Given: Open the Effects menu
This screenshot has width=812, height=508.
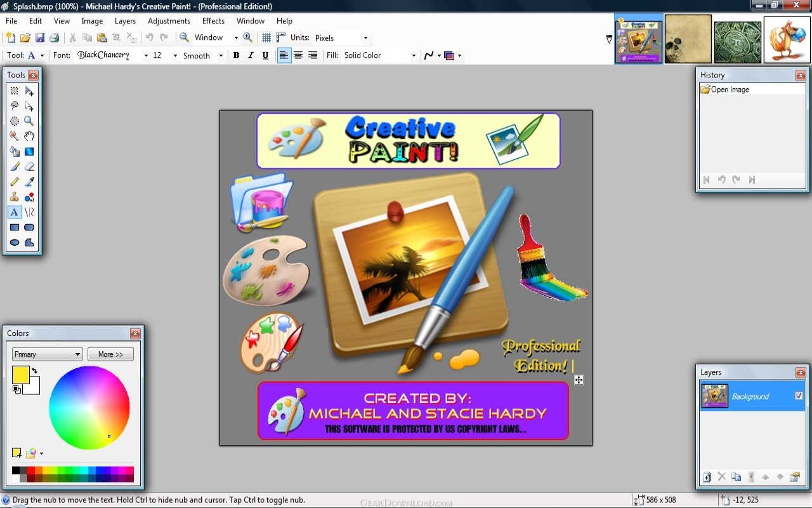Looking at the screenshot, I should click(213, 21).
